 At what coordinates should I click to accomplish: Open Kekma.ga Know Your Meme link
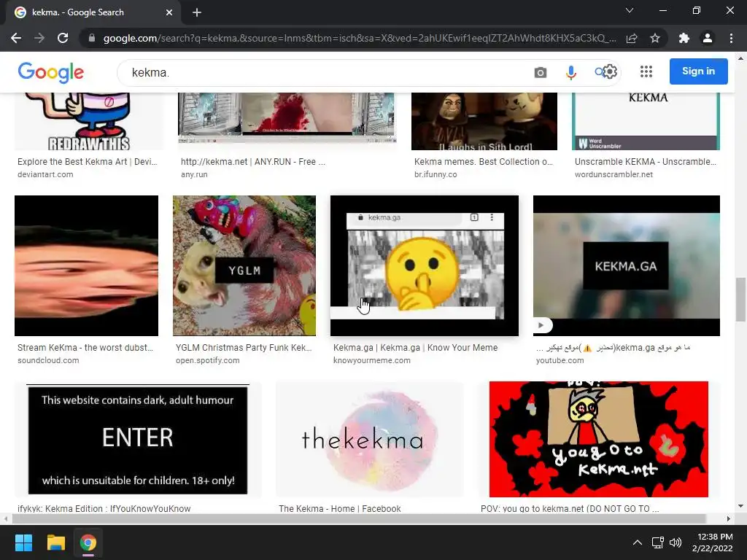tap(415, 348)
